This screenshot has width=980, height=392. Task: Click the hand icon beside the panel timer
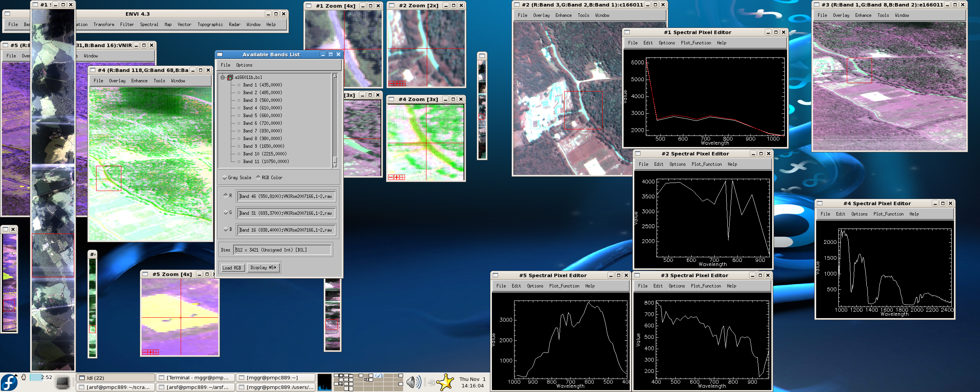click(x=24, y=377)
